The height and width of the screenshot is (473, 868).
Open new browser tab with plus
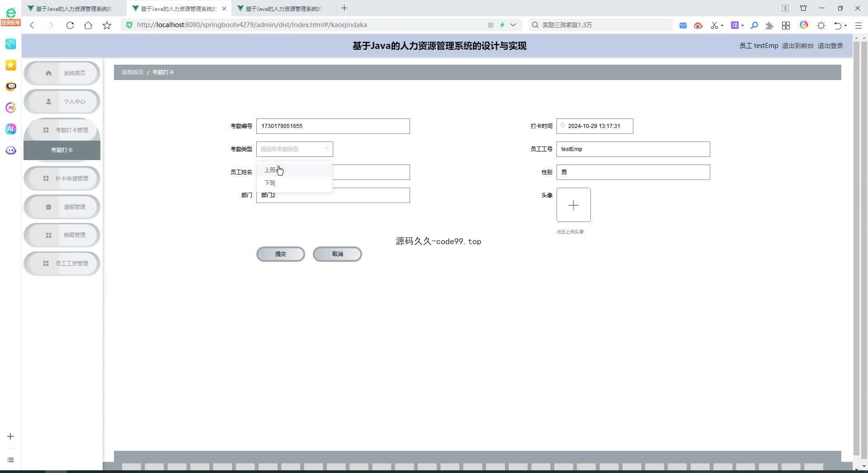pyautogui.click(x=344, y=8)
